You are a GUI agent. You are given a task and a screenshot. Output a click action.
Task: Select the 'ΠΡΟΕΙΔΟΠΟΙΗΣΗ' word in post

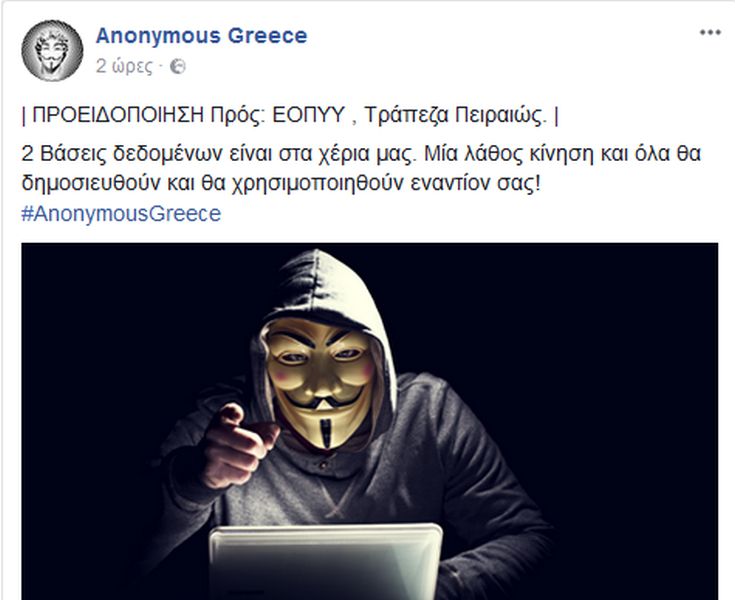118,115
